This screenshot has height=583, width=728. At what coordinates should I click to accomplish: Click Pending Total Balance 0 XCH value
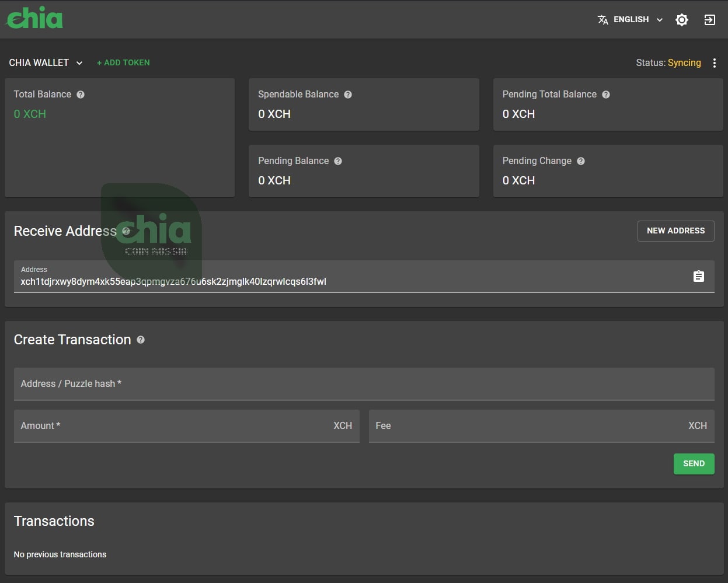click(x=519, y=114)
